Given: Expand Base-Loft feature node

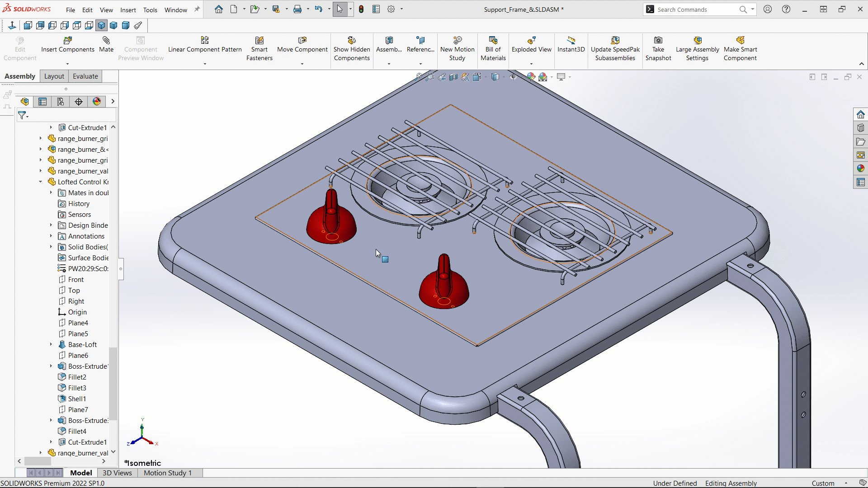Looking at the screenshot, I should pos(51,344).
